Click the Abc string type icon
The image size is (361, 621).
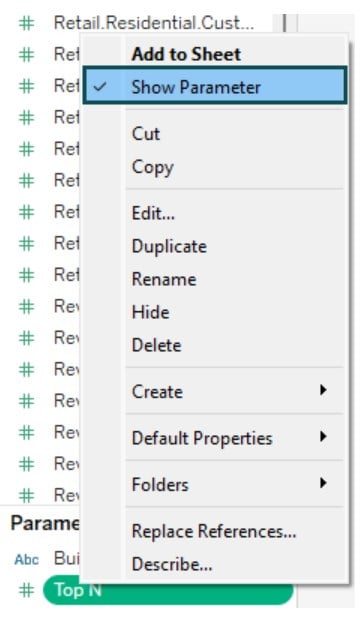27,559
